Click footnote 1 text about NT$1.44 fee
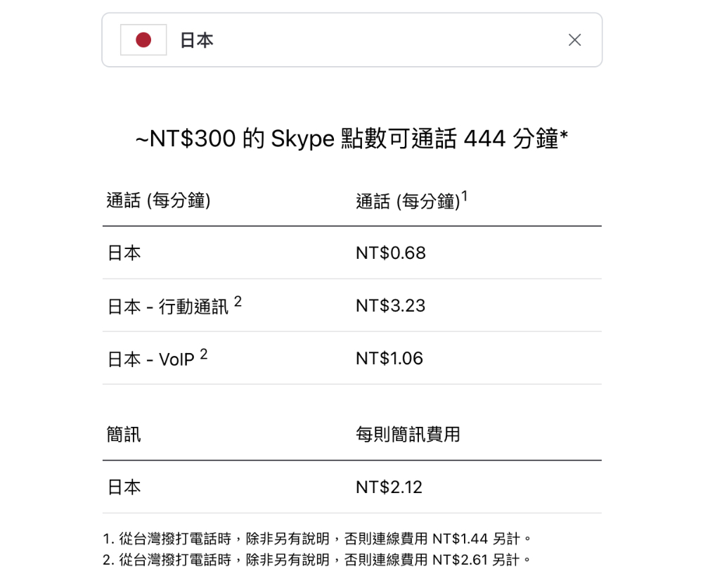This screenshot has width=703, height=588. 317,538
